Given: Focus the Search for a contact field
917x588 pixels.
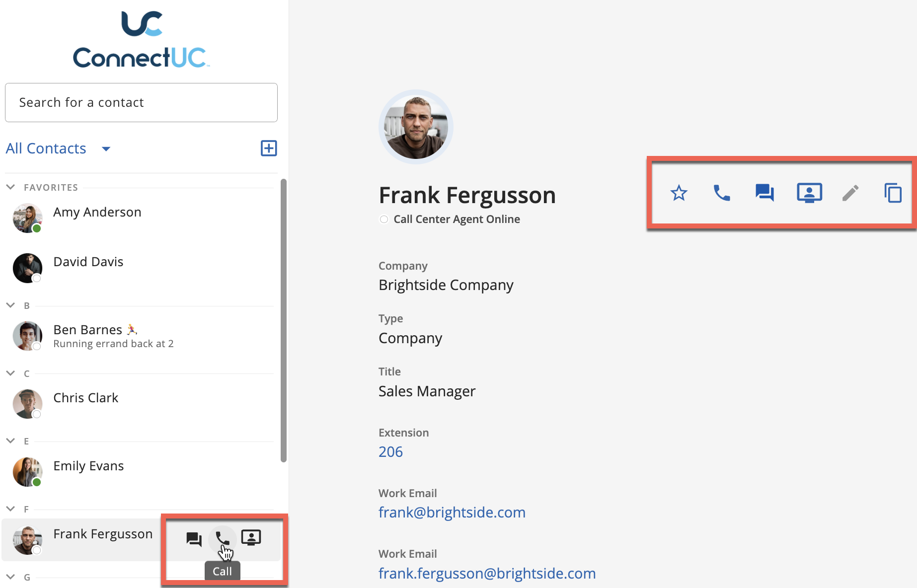Looking at the screenshot, I should [x=141, y=102].
